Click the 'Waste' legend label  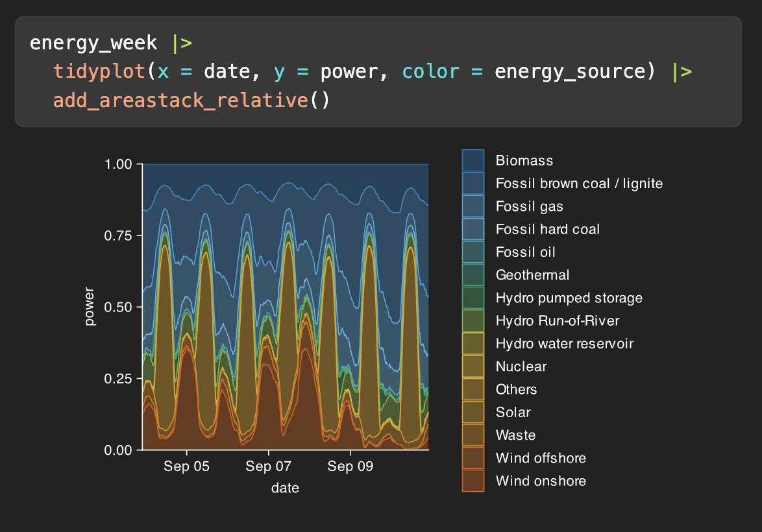pyautogui.click(x=515, y=435)
